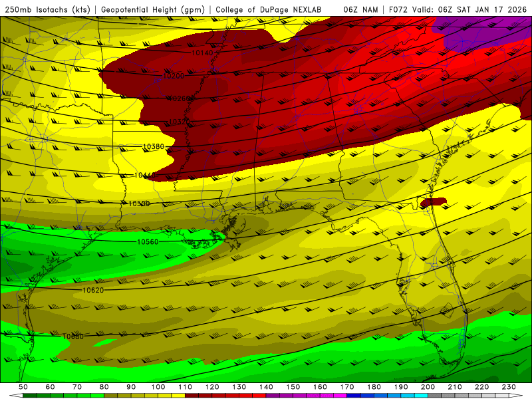Select the 70 color scale label

(77, 387)
